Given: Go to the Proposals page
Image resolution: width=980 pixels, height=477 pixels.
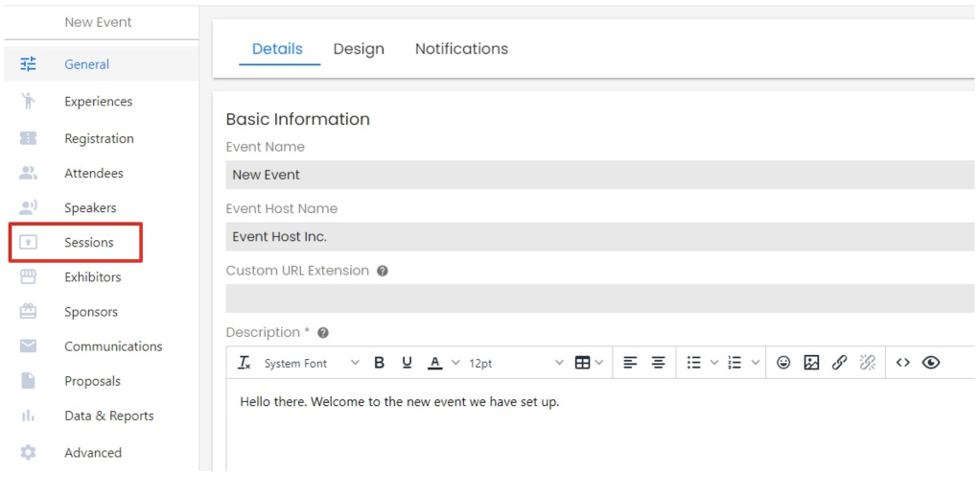Looking at the screenshot, I should tap(92, 381).
